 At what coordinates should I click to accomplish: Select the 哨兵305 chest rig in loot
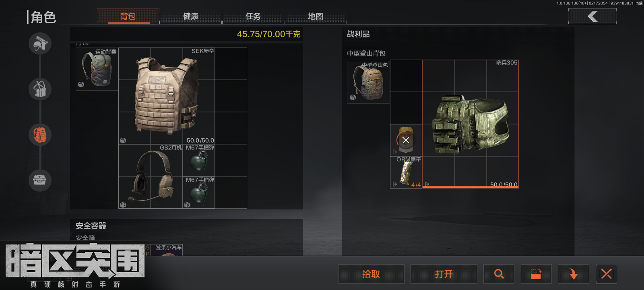(470, 124)
